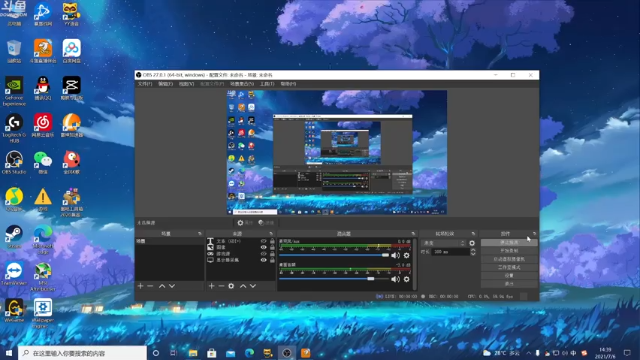Toggle visibility eye of text source
Screen dimensions: 640x360
(263, 241)
